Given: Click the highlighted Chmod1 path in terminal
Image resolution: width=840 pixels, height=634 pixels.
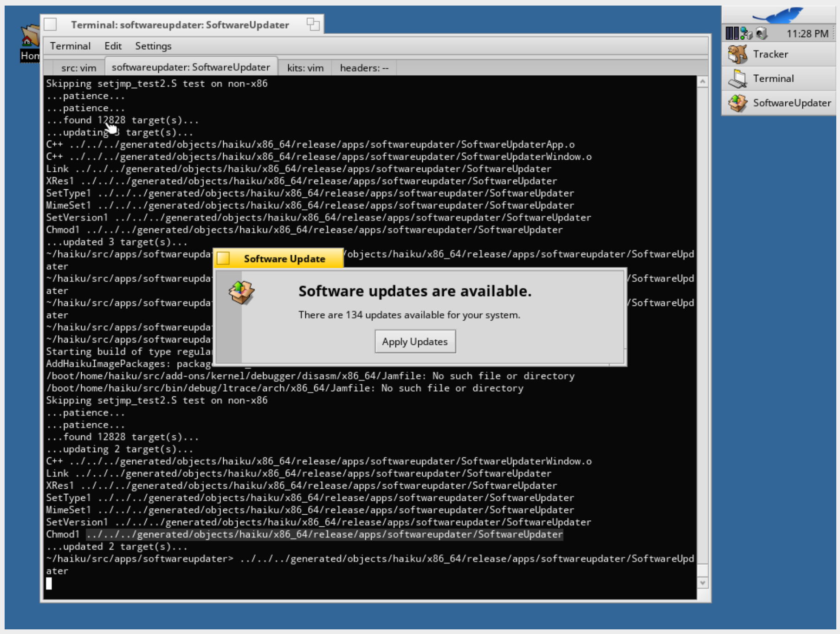Looking at the screenshot, I should [324, 535].
